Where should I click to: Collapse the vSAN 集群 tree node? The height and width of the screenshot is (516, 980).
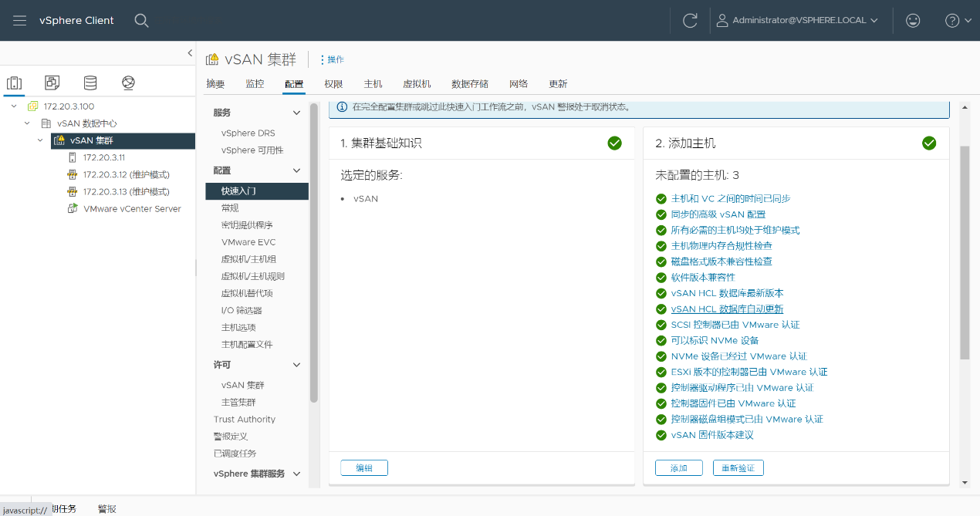[x=41, y=140]
